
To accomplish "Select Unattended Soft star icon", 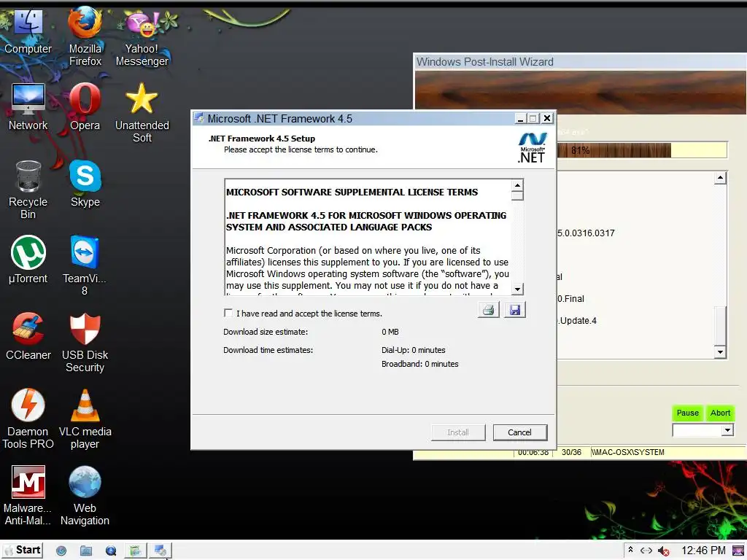I will (x=142, y=113).
